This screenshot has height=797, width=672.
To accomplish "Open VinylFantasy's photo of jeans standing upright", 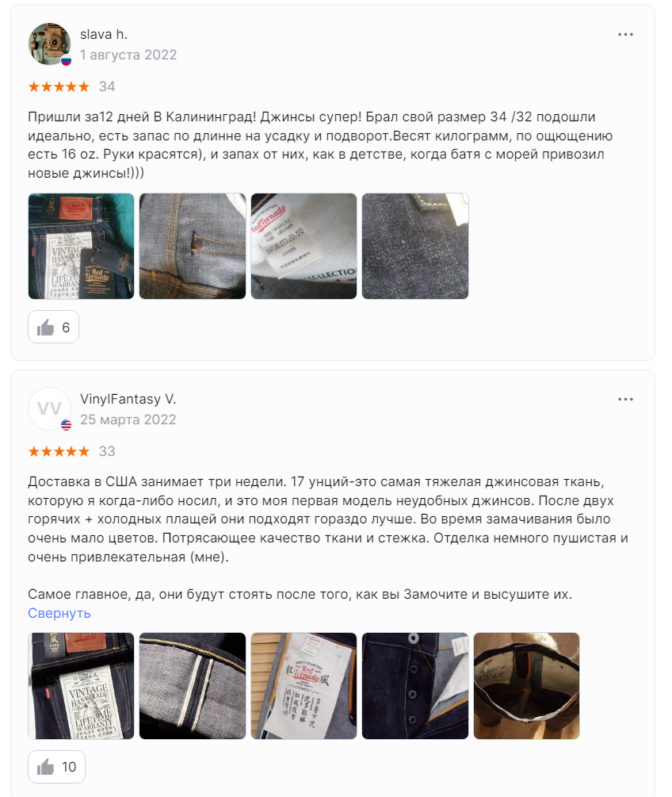I will pos(527,686).
